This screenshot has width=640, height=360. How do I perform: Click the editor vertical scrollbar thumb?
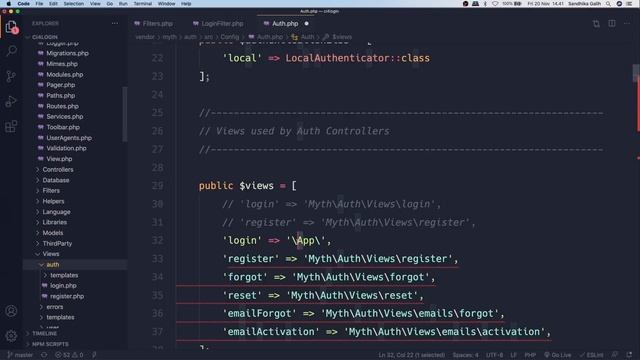pos(636,73)
